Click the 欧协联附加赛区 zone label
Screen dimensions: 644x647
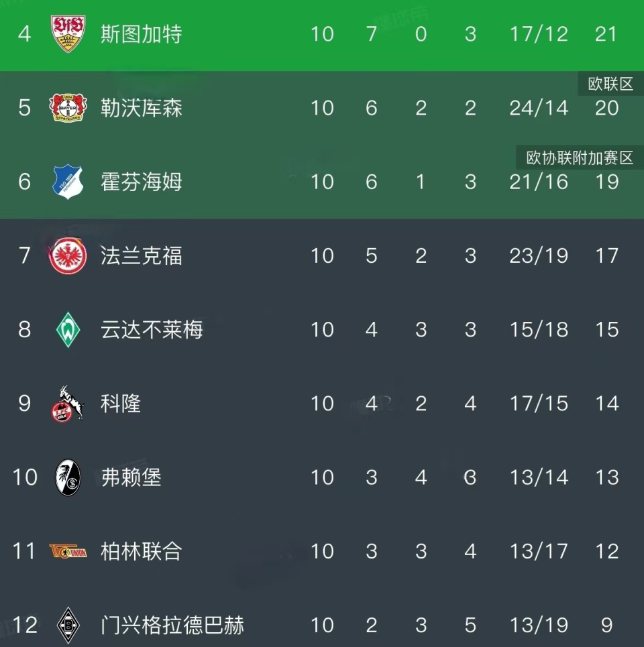(x=579, y=158)
